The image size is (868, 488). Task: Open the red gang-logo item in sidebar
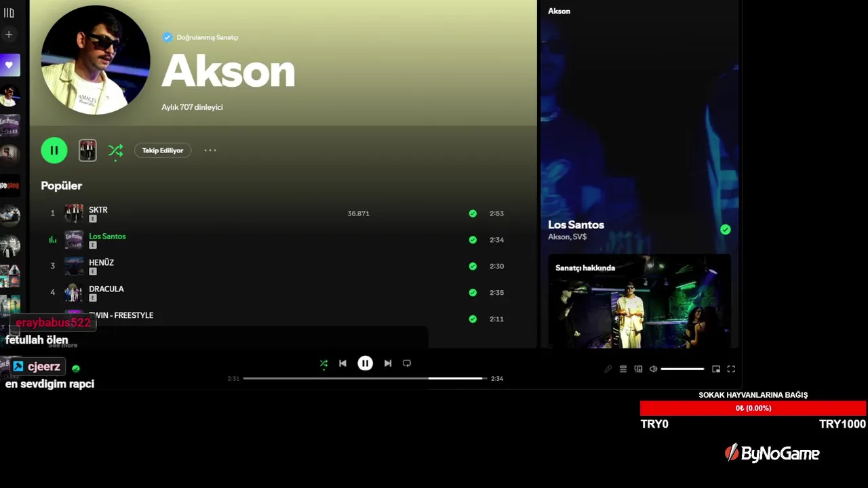coord(9,185)
